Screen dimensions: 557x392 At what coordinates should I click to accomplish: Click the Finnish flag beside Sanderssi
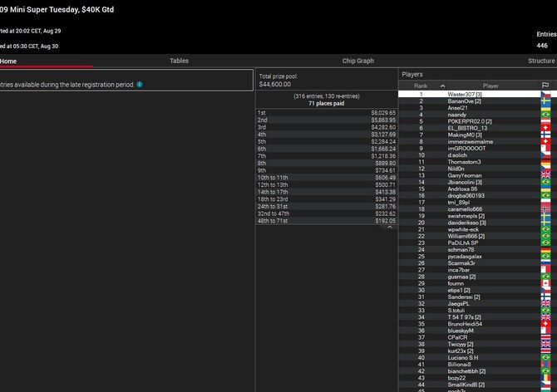(x=545, y=296)
